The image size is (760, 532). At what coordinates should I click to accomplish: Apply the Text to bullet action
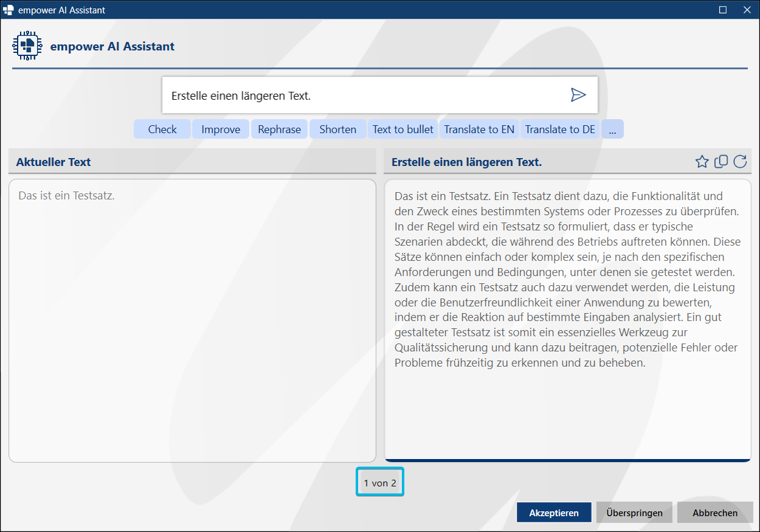click(x=402, y=129)
